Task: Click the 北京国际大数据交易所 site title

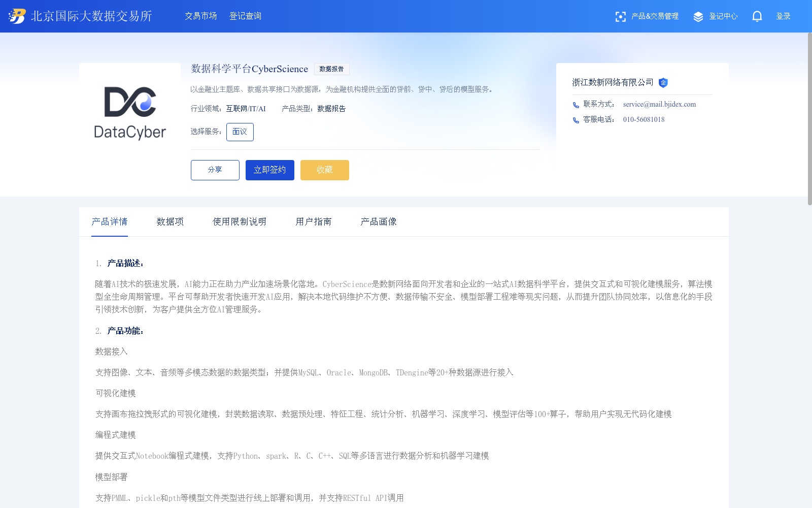Action: coord(91,16)
